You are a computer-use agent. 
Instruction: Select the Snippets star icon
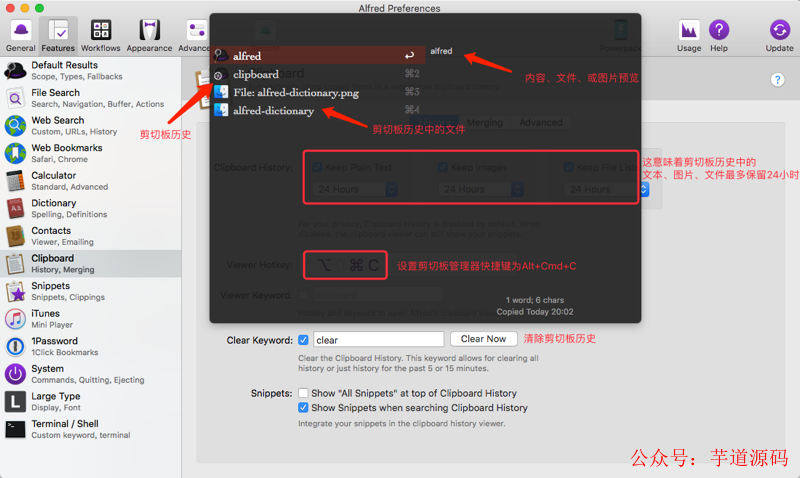pyautogui.click(x=15, y=291)
